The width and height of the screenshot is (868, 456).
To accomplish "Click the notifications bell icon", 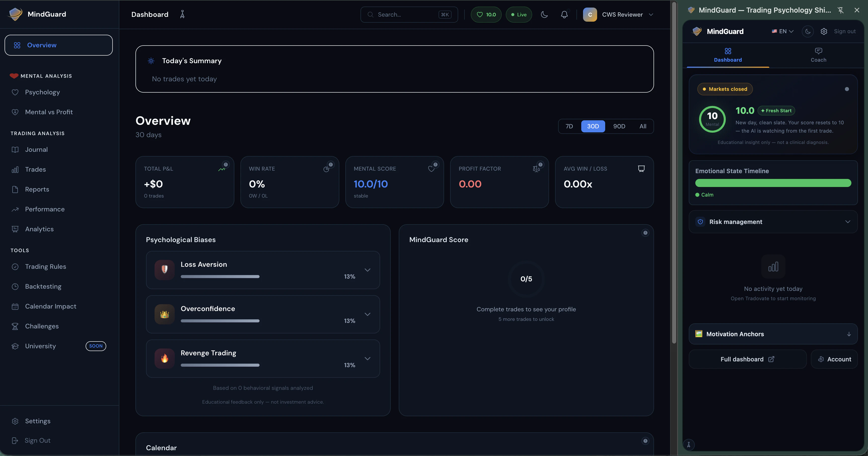I will [x=564, y=15].
